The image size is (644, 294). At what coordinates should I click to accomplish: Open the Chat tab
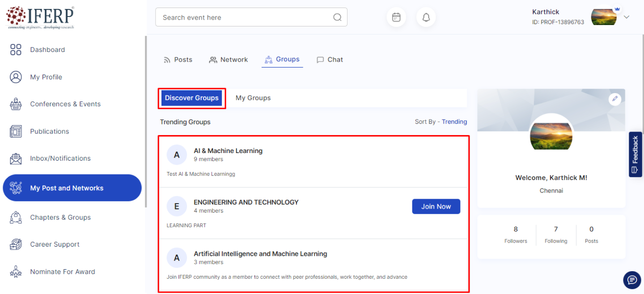click(330, 60)
